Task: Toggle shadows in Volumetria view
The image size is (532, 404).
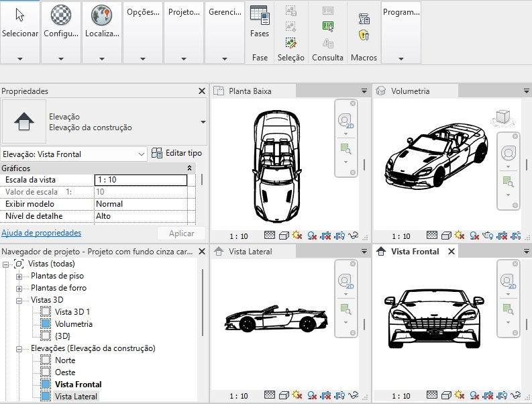Action: [474, 236]
